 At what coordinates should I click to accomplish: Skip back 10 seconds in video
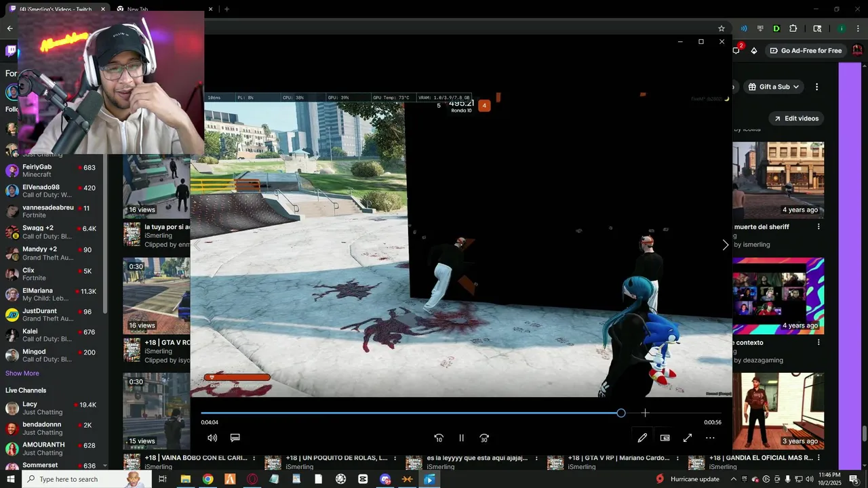tap(439, 438)
